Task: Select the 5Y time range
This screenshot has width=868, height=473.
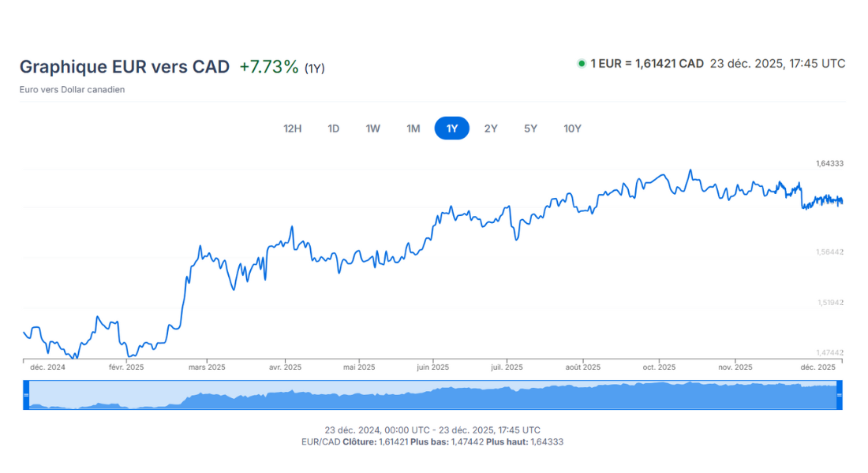Action: 530,128
